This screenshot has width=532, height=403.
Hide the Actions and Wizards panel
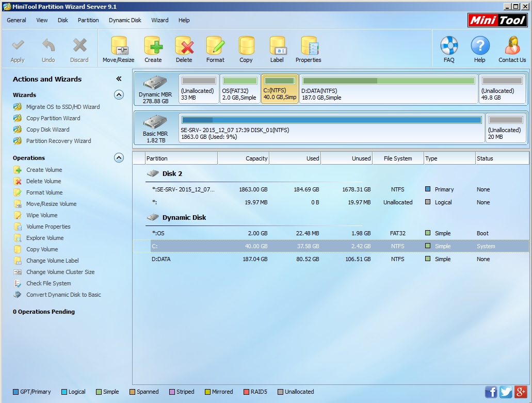pyautogui.click(x=119, y=78)
